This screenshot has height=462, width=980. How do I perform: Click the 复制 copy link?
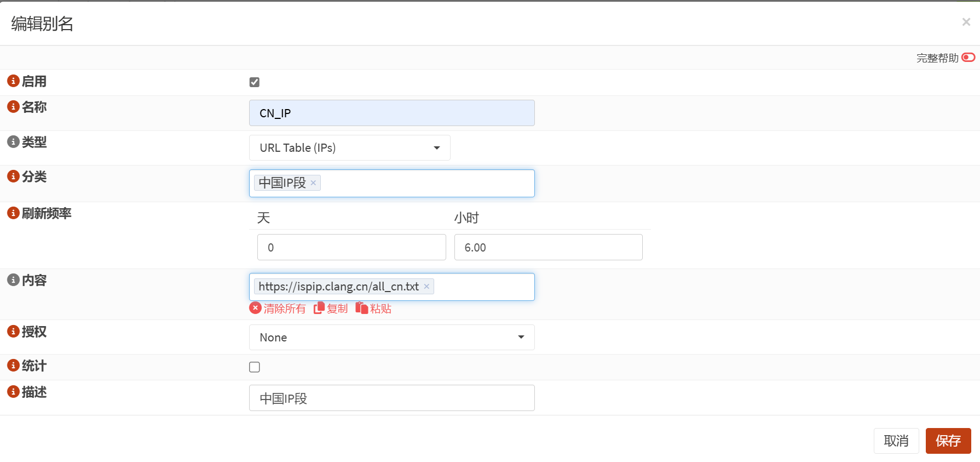(x=331, y=309)
